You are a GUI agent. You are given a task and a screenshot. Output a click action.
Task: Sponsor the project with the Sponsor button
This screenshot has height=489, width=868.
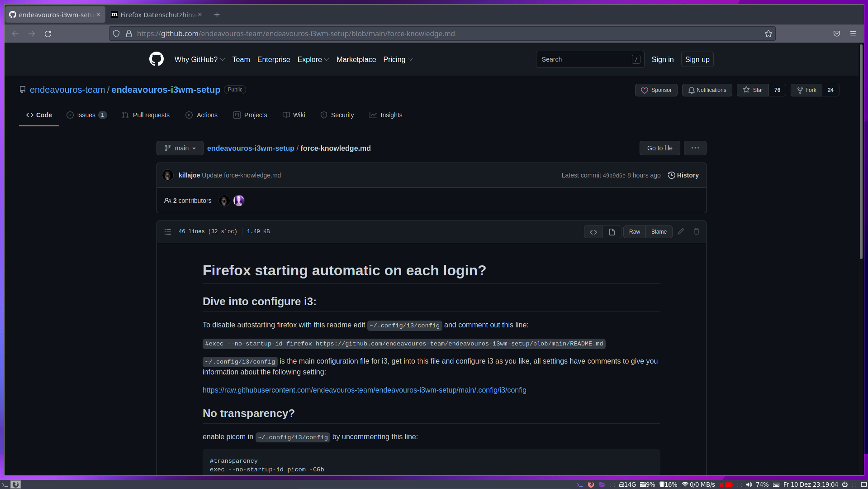click(x=656, y=90)
